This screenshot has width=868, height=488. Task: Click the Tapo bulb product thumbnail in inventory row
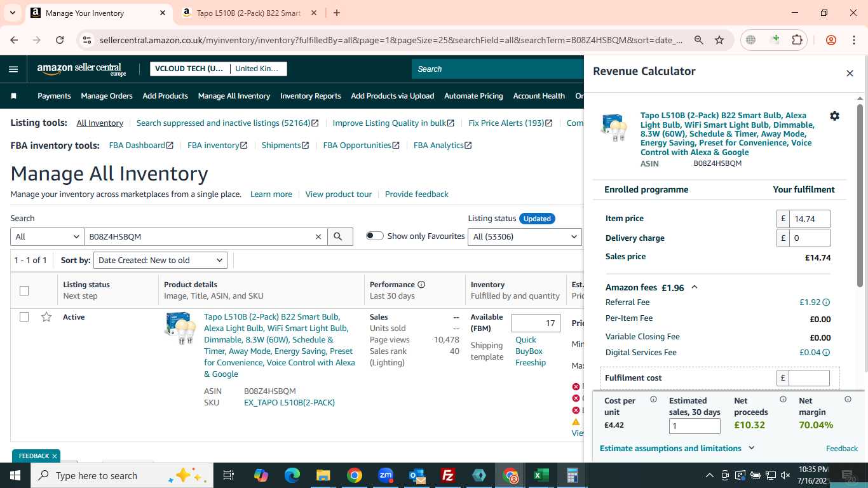[x=180, y=329]
